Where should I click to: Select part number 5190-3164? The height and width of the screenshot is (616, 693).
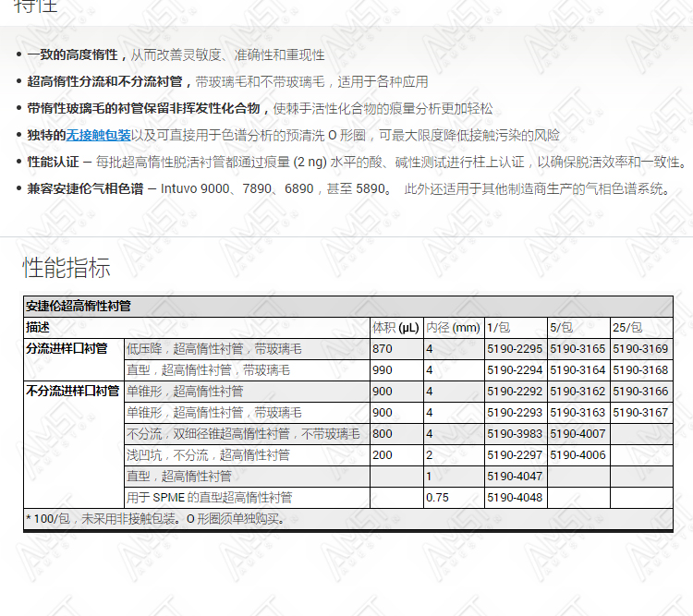pyautogui.click(x=577, y=370)
